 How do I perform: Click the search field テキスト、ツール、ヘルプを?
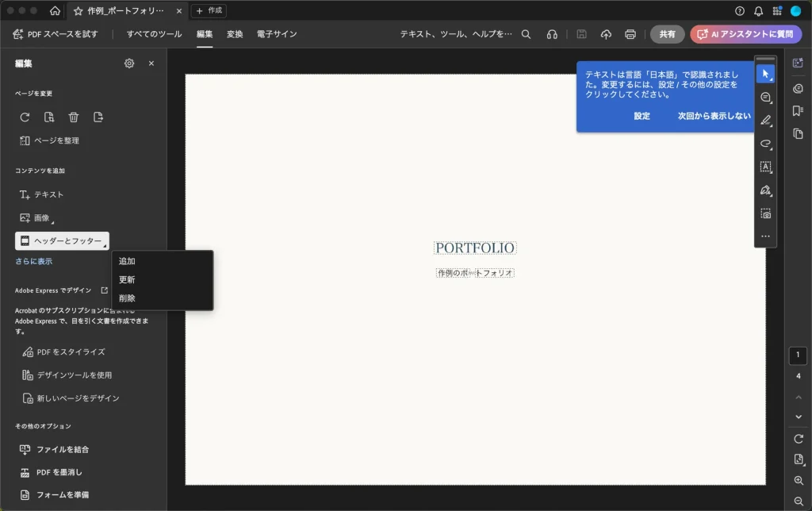(x=456, y=34)
